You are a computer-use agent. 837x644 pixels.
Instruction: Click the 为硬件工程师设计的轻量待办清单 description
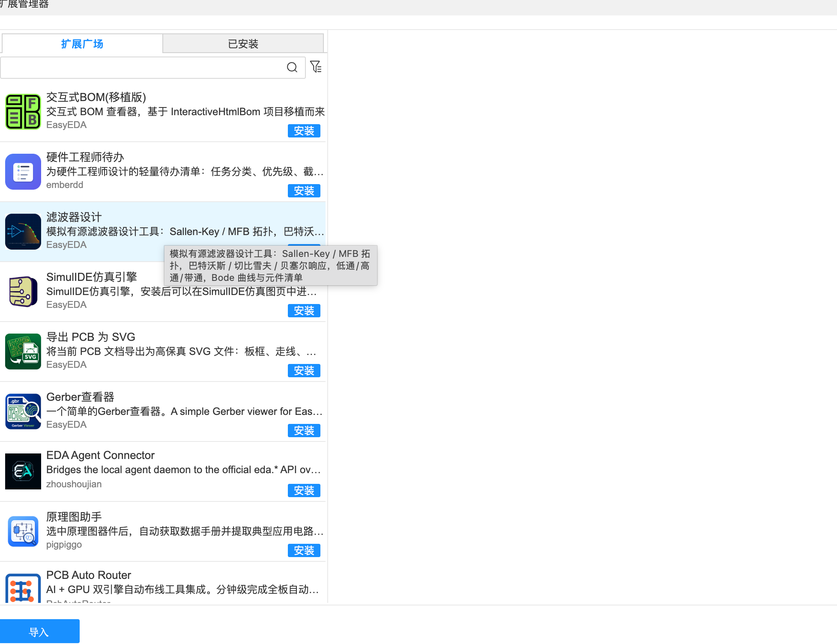pos(185,172)
